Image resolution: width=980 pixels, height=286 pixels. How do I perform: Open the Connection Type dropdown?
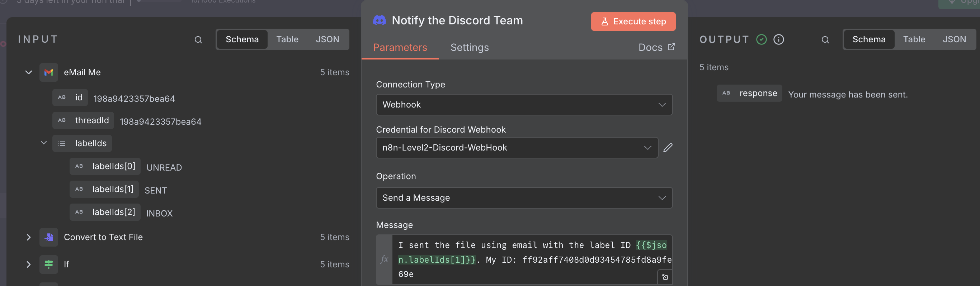tap(524, 105)
